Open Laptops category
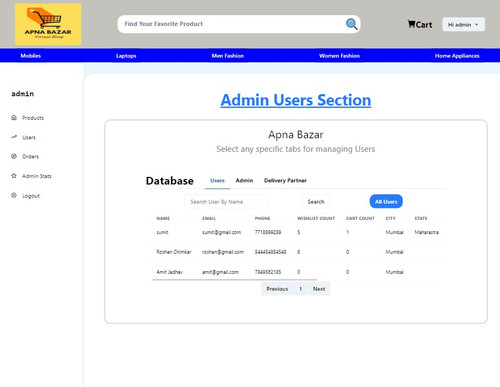The image size is (500, 387). [126, 56]
